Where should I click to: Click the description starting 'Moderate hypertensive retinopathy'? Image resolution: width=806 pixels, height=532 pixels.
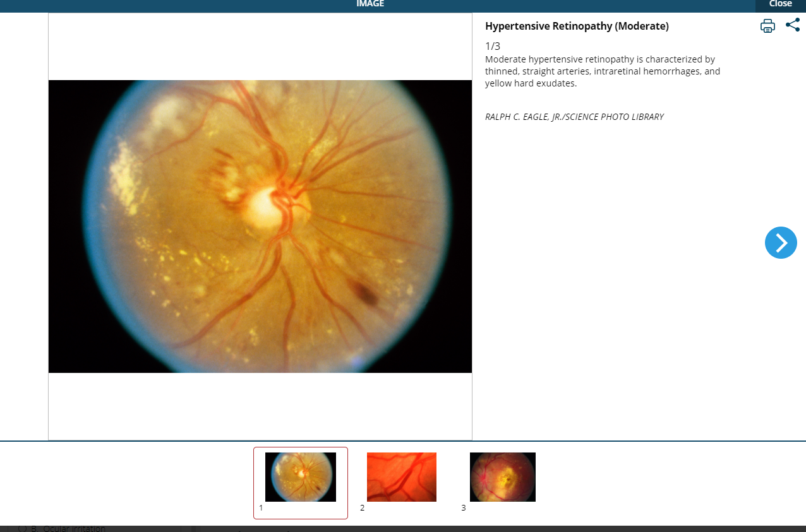(603, 71)
